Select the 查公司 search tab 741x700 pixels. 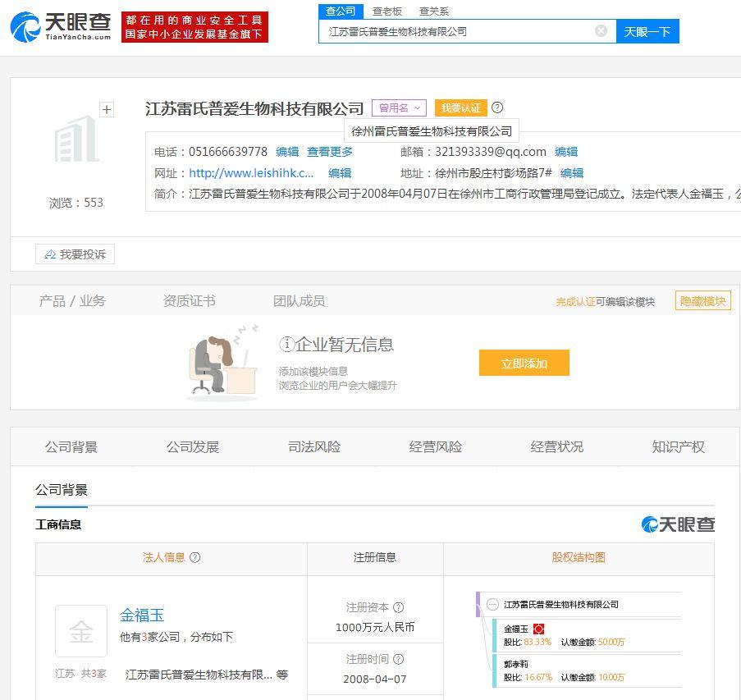(x=341, y=11)
